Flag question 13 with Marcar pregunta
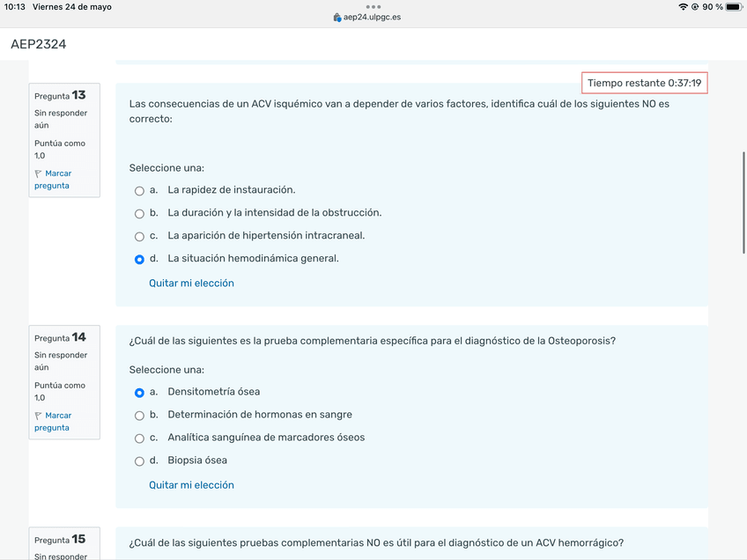The width and height of the screenshot is (747, 560). click(x=53, y=180)
